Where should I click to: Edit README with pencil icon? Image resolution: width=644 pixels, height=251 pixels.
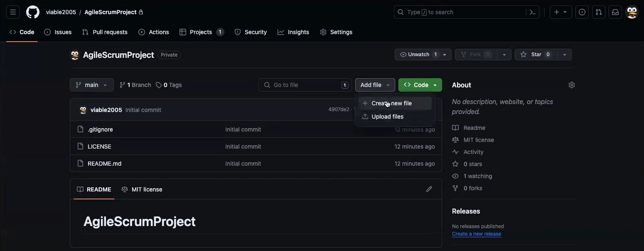[x=429, y=189]
